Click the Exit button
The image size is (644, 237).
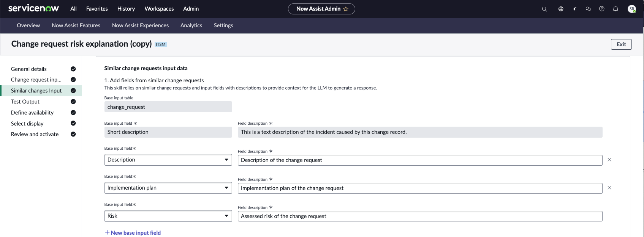[x=621, y=44]
